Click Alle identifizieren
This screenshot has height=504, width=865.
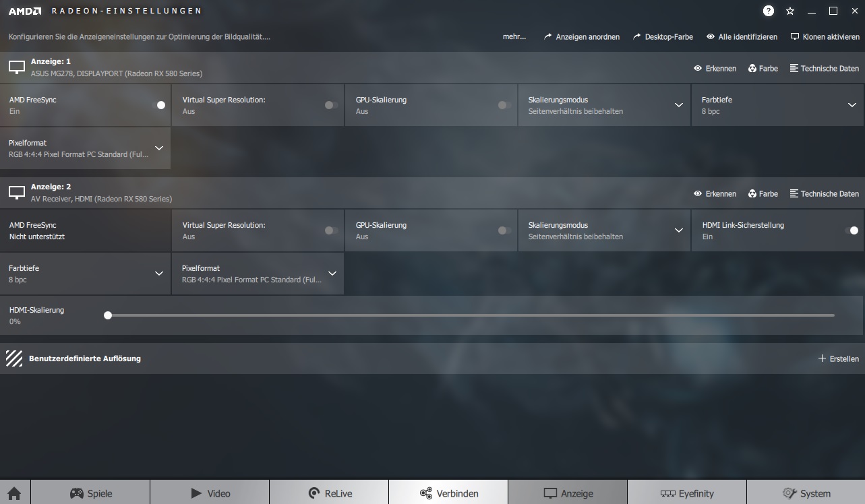pos(742,37)
